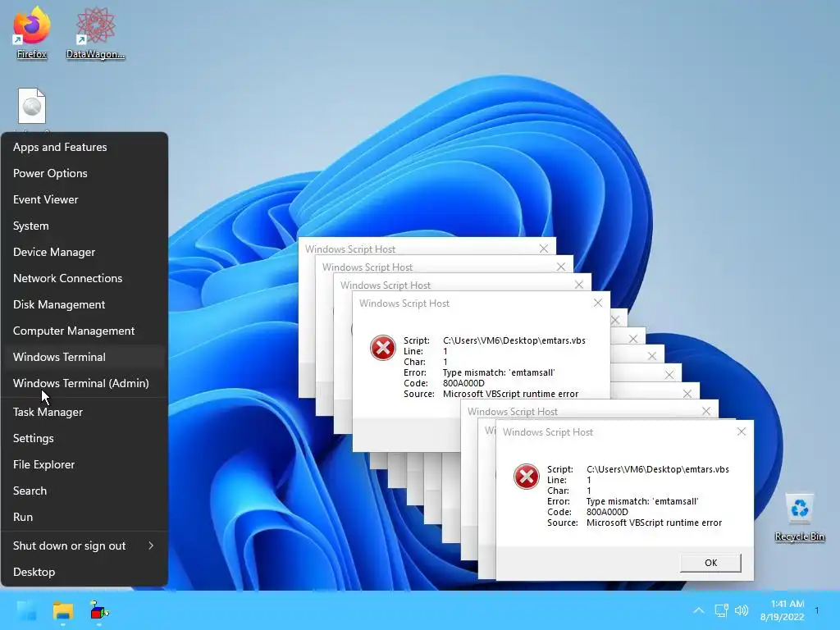Image resolution: width=840 pixels, height=630 pixels.
Task: Open Network Connections
Action: coord(84,278)
